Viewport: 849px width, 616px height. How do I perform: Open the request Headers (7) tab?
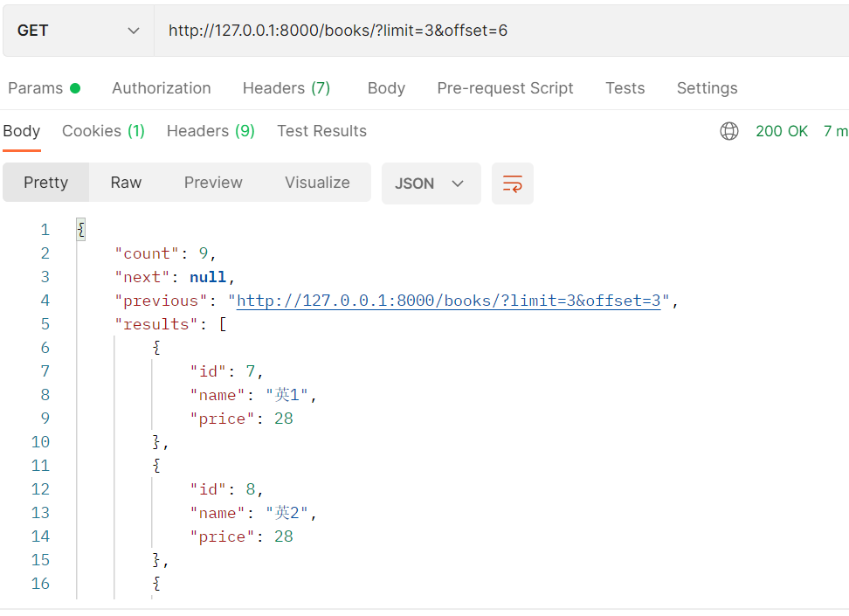coord(286,88)
